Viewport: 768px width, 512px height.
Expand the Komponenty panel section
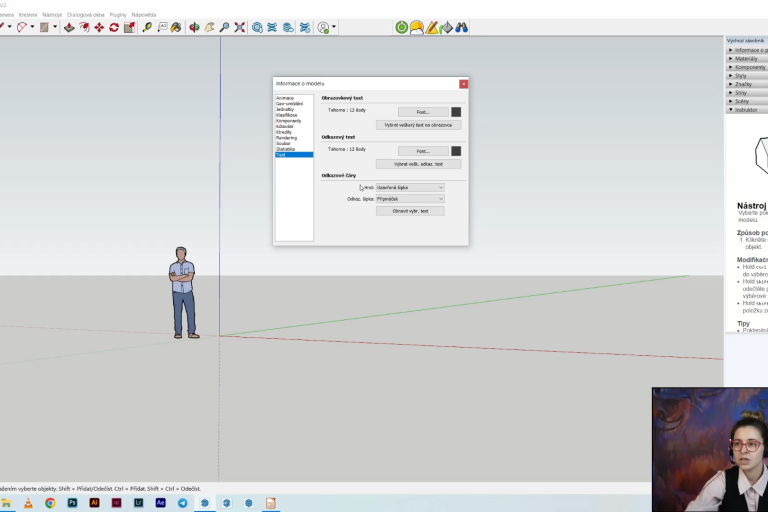point(746,67)
